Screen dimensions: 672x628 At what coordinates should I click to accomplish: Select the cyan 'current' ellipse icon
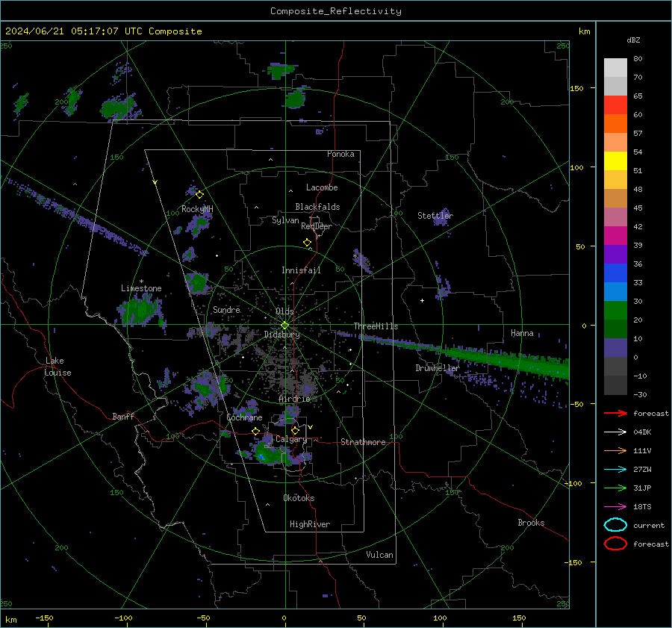coord(615,525)
